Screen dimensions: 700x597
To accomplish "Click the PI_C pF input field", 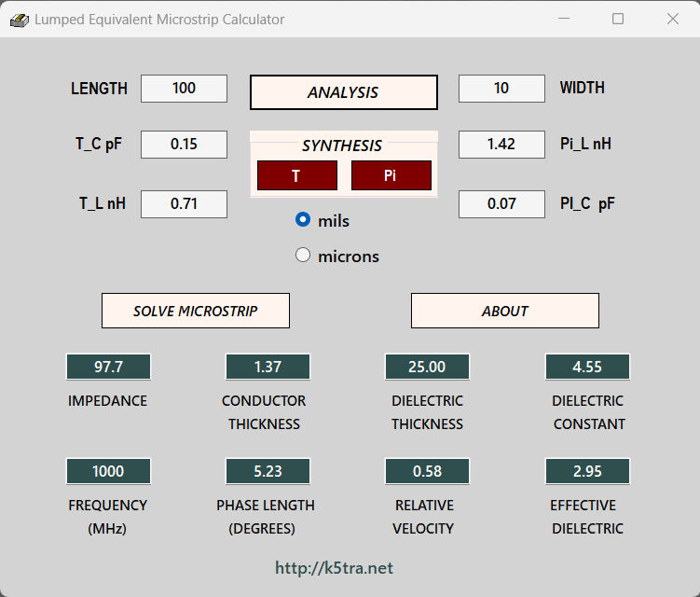I will click(501, 204).
